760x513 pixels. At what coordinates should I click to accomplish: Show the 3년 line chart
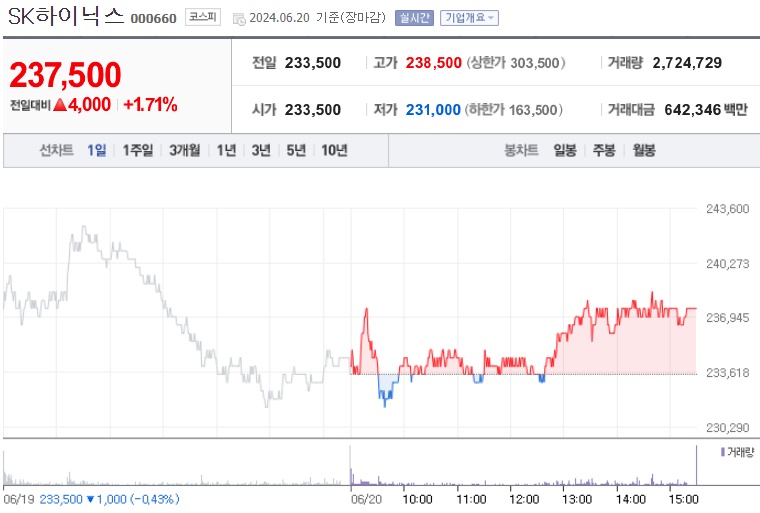[x=261, y=150]
